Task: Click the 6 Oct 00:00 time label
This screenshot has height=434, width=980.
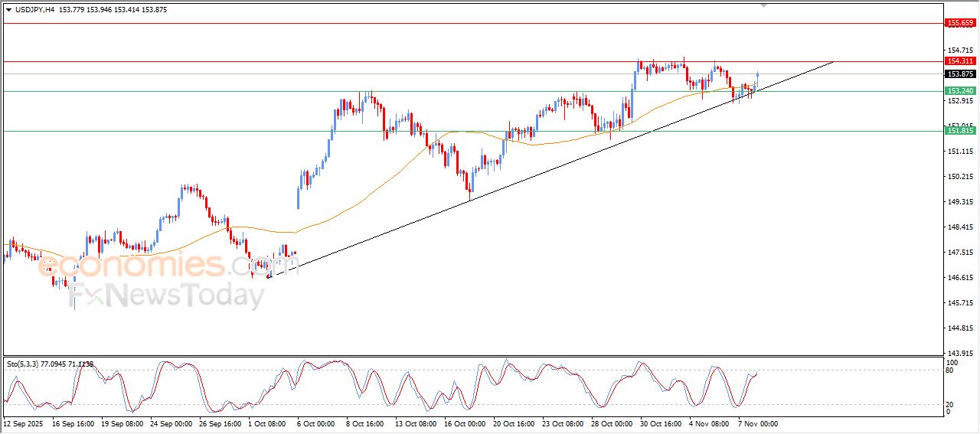Action: (x=315, y=423)
